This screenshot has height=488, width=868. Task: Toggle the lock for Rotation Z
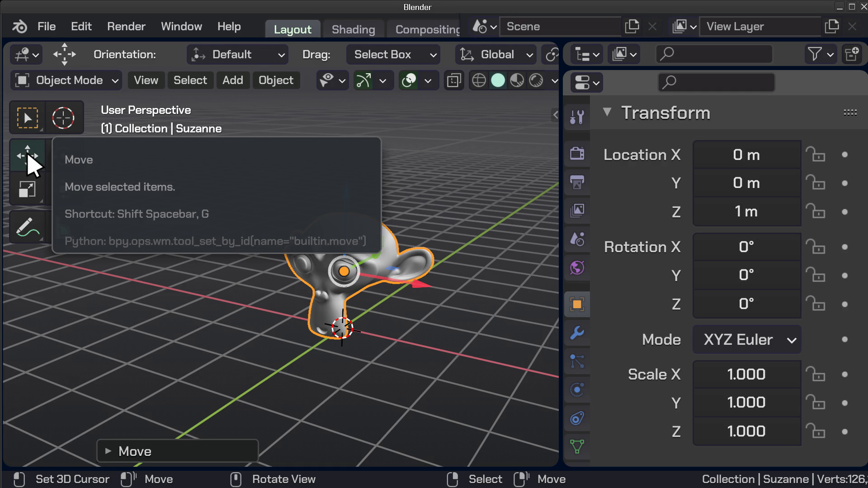pos(816,304)
